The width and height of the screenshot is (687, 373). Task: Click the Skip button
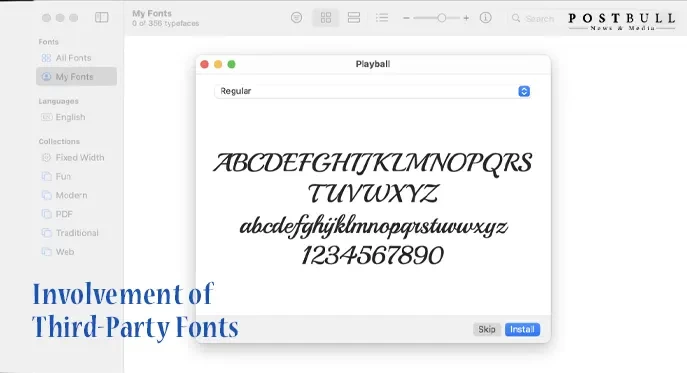pos(487,329)
